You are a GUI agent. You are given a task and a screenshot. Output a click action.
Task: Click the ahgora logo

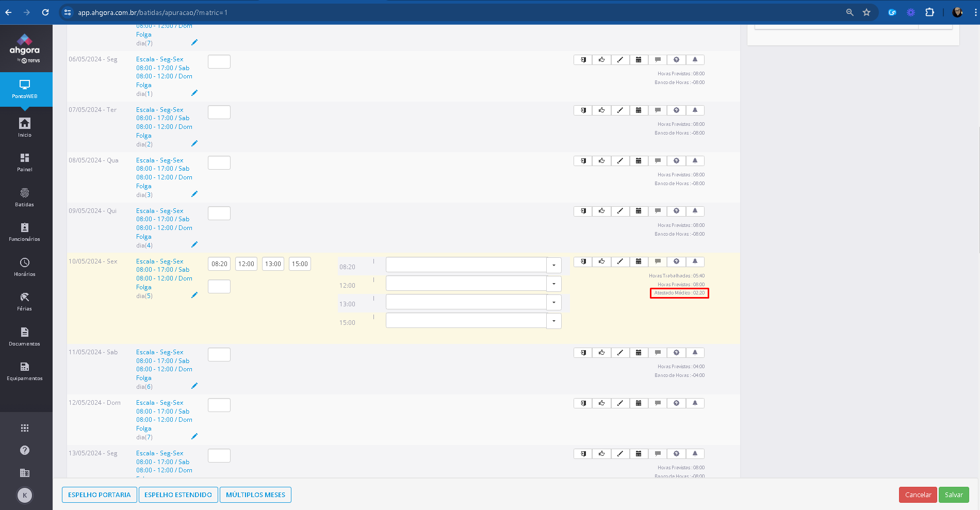pyautogui.click(x=25, y=48)
